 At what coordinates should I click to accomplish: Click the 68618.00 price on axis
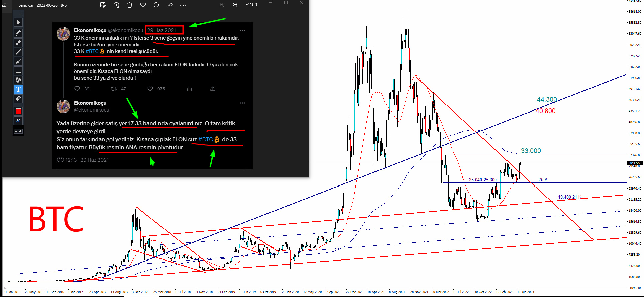coord(635,12)
